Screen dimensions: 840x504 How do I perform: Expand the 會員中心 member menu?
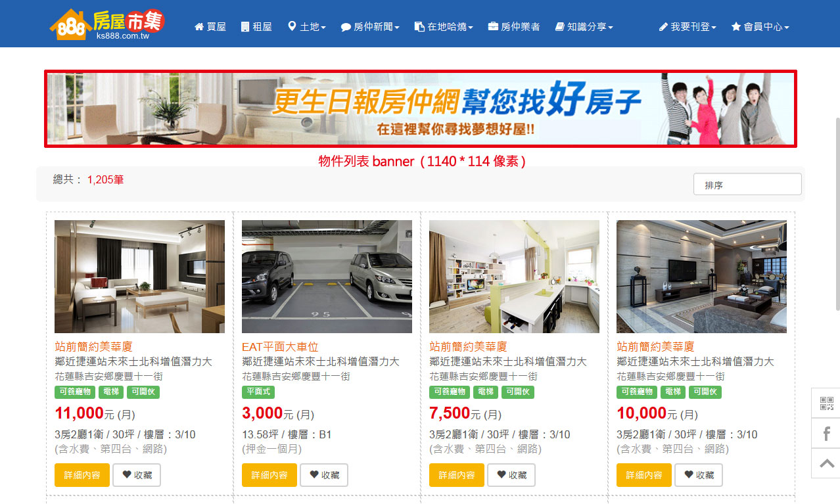760,27
